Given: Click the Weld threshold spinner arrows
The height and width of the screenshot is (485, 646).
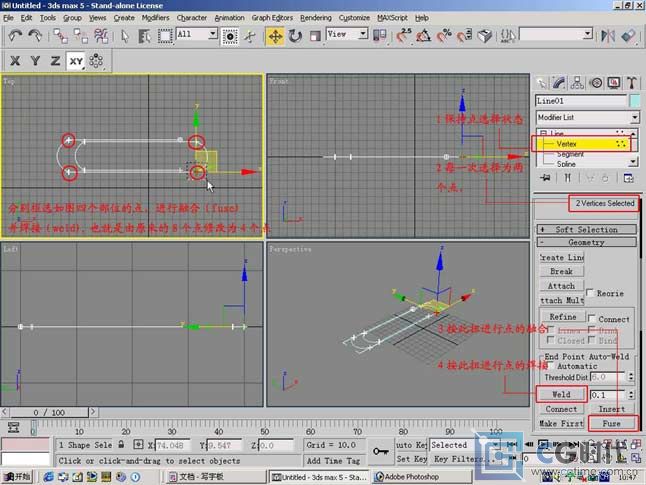Looking at the screenshot, I should 631,395.
